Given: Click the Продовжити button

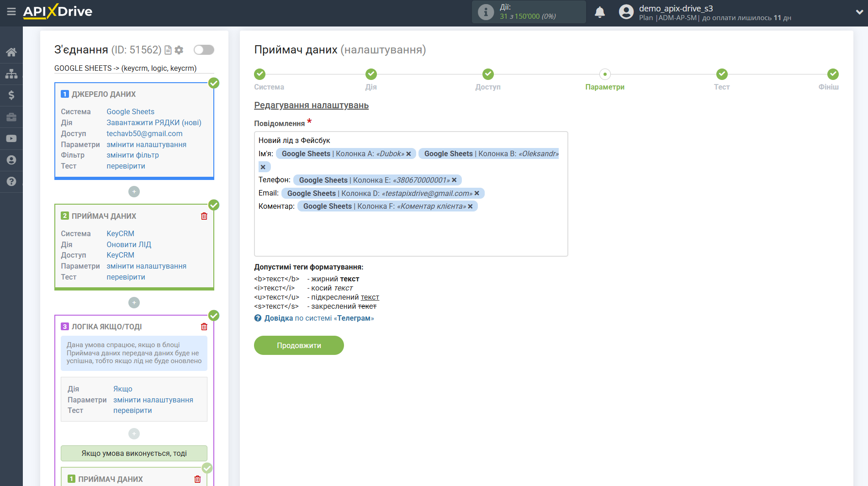Looking at the screenshot, I should (x=299, y=345).
